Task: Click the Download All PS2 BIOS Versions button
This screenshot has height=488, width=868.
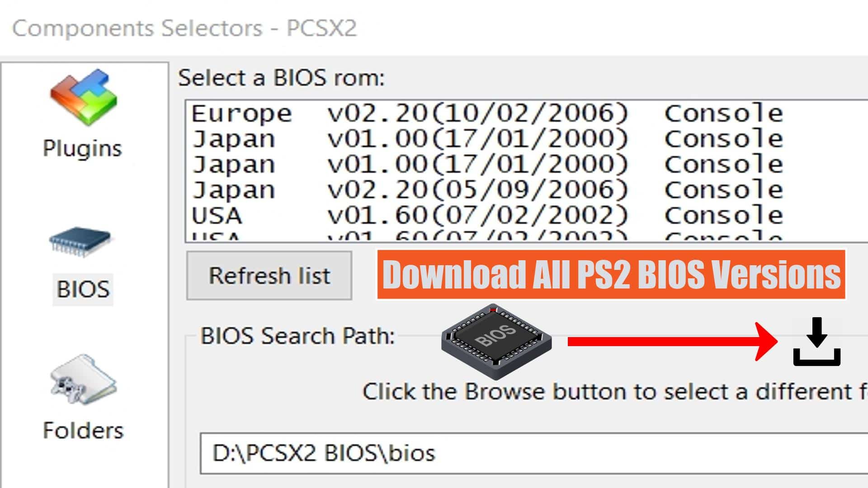Action: coord(611,275)
